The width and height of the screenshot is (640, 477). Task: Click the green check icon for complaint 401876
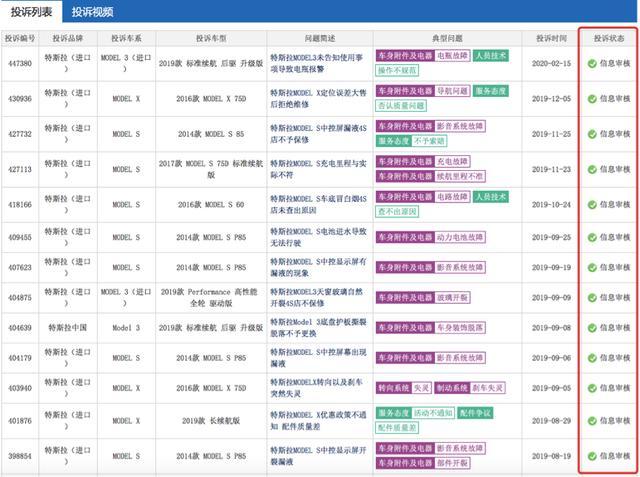(x=592, y=421)
